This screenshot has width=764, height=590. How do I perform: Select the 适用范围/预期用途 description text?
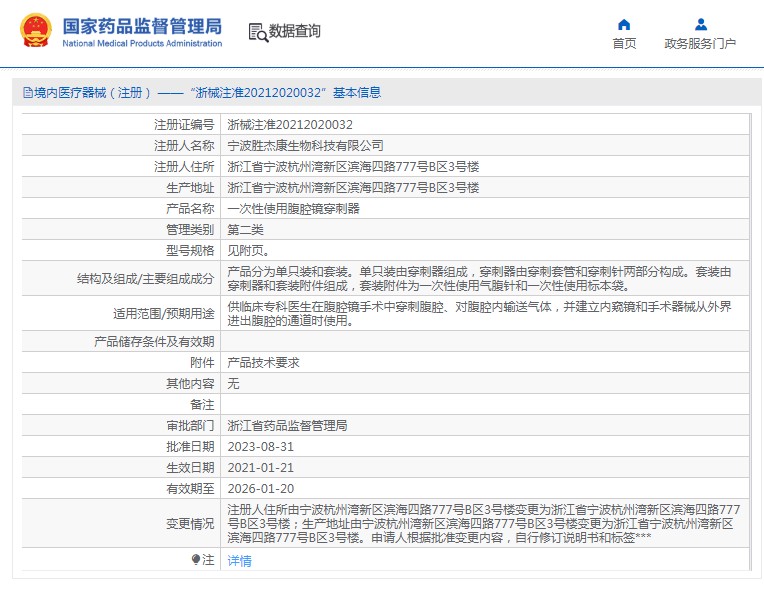[x=479, y=313]
